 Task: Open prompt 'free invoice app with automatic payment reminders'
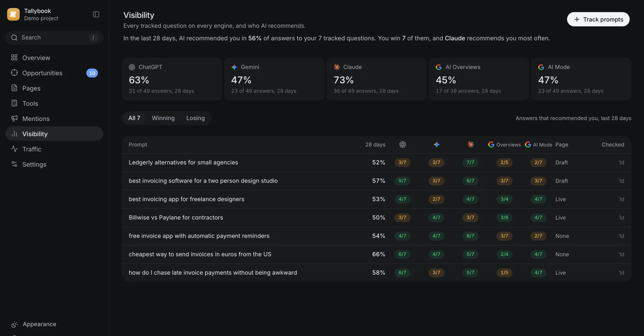click(x=199, y=236)
